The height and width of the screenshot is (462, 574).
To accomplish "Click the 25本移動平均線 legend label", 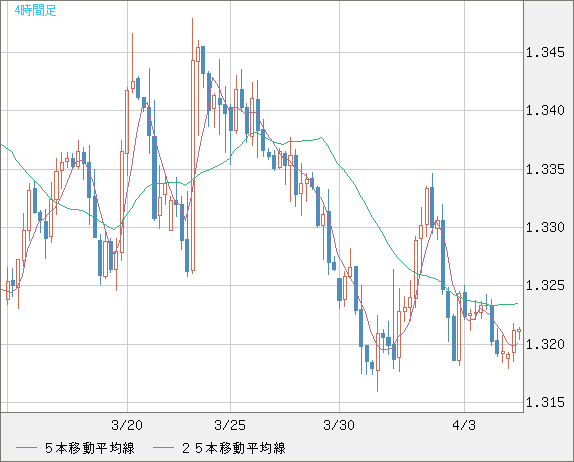I will (234, 448).
